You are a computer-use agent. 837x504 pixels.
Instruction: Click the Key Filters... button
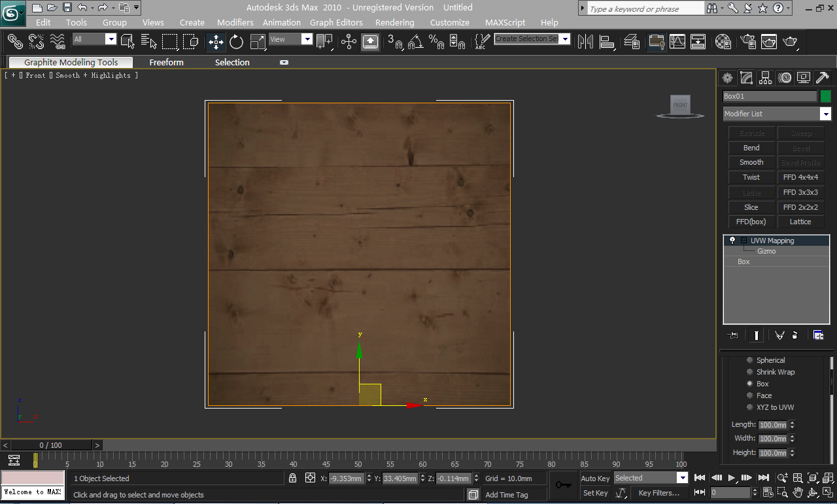(659, 493)
